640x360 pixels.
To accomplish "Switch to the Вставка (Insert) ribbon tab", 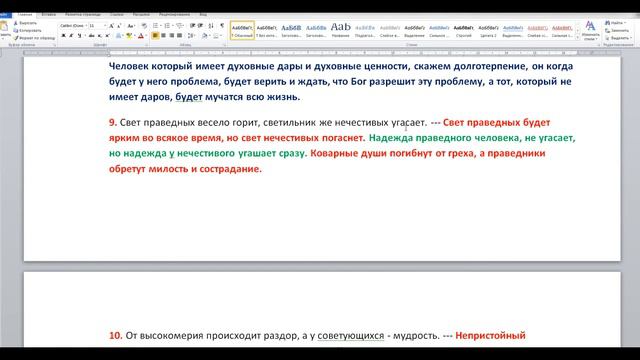I will (x=49, y=15).
